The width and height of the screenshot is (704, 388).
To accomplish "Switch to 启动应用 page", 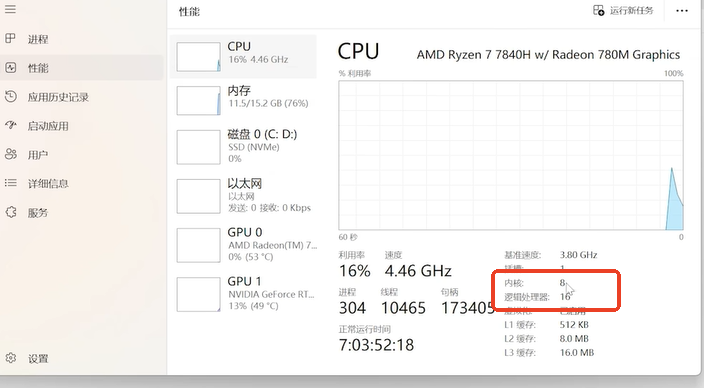I will click(x=82, y=126).
